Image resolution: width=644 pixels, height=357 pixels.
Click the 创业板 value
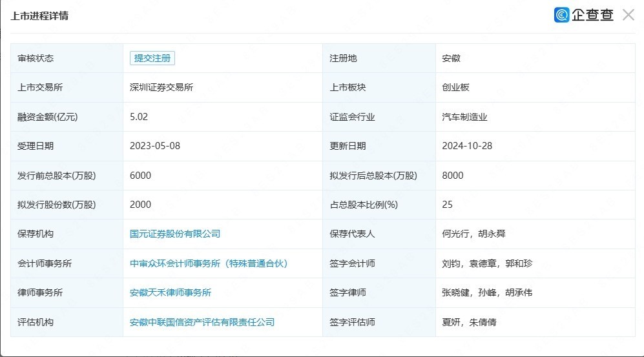click(455, 87)
